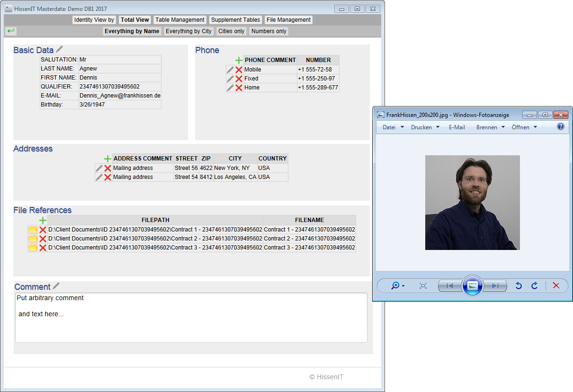Open the Drucken menu dropdown
This screenshot has height=392, width=573.
coord(425,127)
